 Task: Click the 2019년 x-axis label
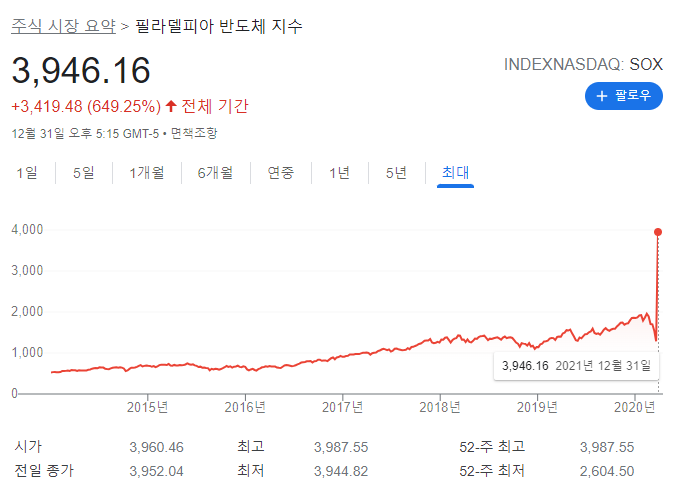point(537,407)
